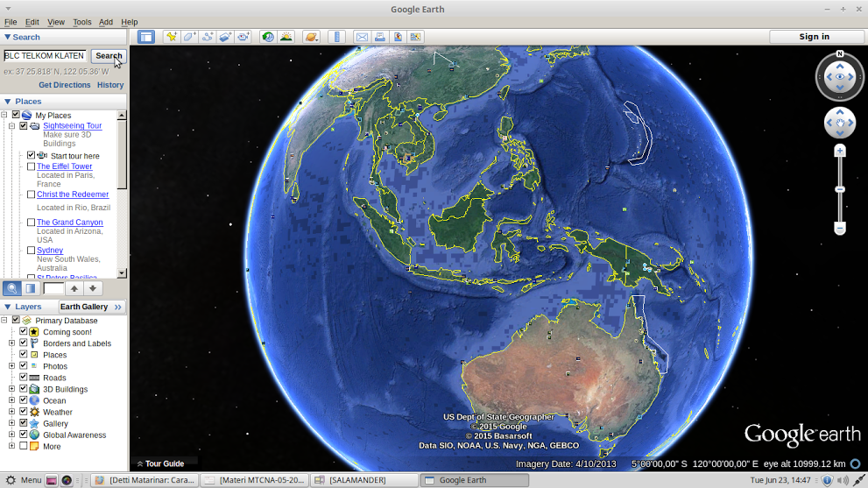Show historical imagery clock tool

coord(268,37)
